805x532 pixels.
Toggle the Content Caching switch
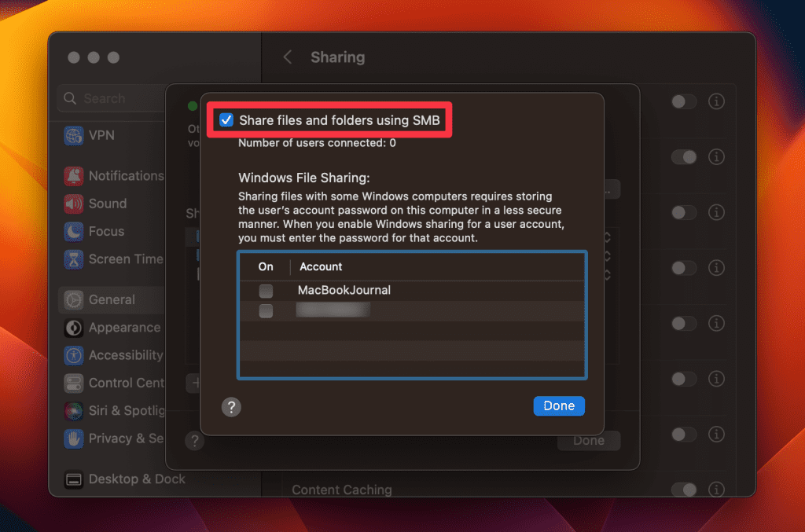(684, 490)
